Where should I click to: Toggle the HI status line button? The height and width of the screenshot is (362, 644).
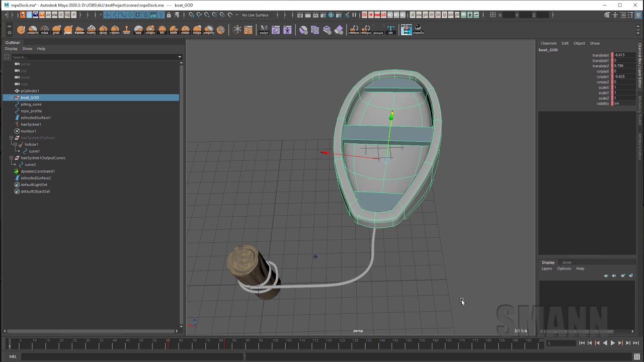point(371,15)
